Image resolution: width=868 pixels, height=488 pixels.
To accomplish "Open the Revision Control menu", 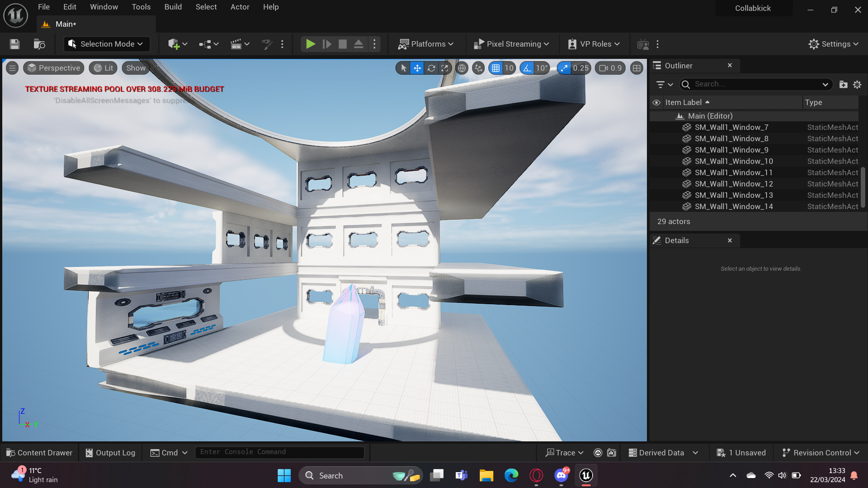I will pos(820,453).
